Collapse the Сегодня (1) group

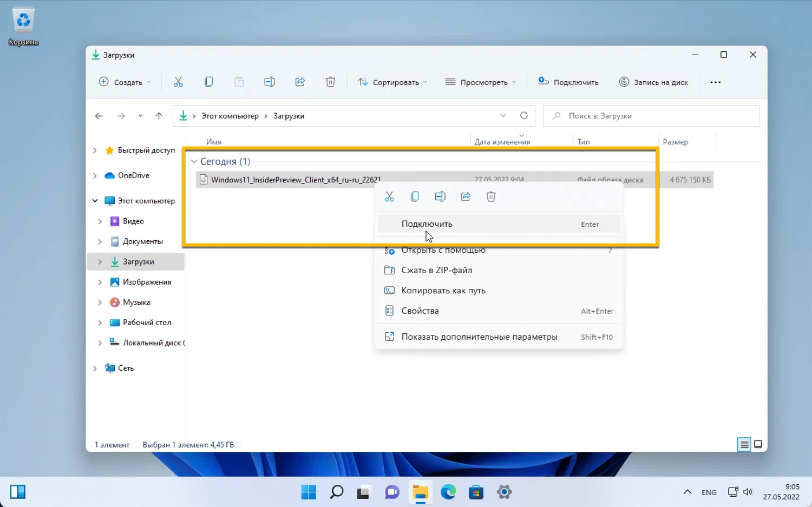[x=194, y=161]
